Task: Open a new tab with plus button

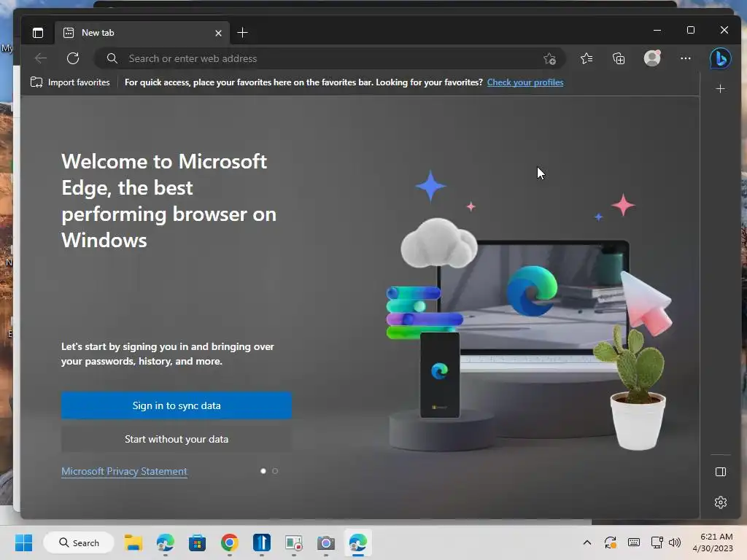Action: [242, 33]
